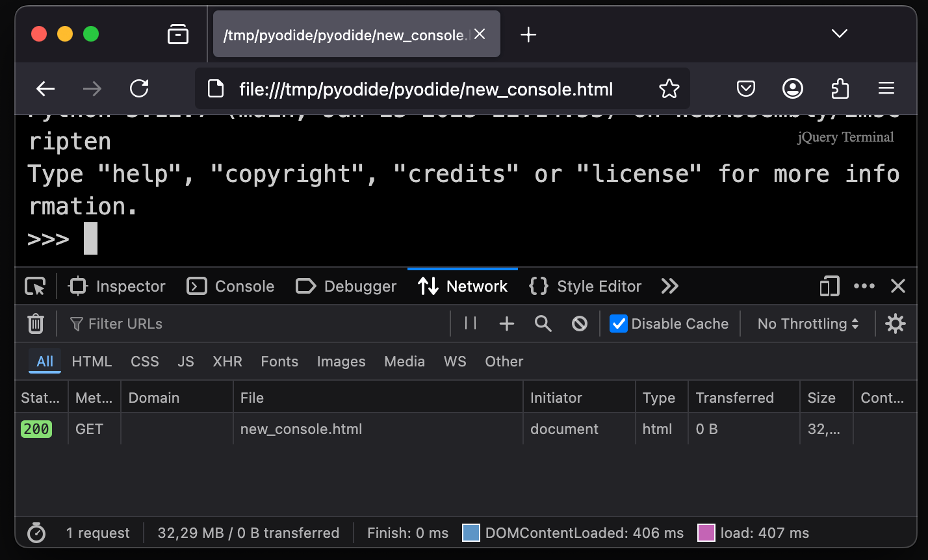
Task: Sort by the File column header
Action: (378, 398)
